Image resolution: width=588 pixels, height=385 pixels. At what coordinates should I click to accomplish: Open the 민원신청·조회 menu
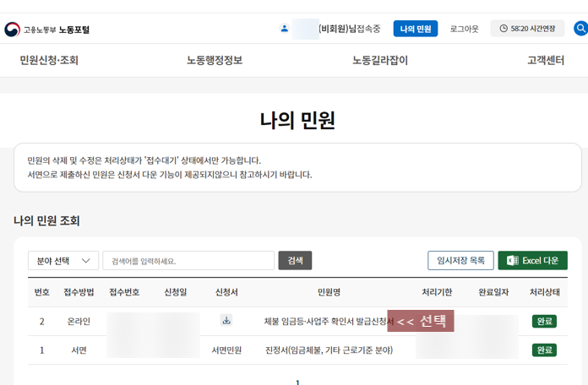[x=49, y=60]
